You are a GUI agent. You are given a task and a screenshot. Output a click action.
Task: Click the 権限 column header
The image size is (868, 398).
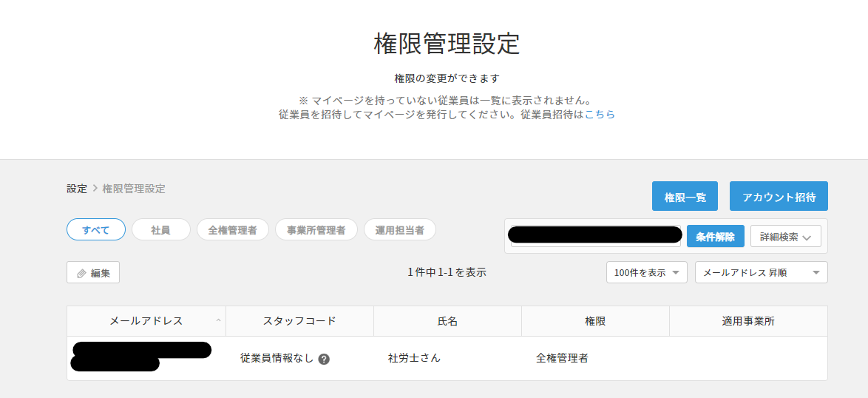tap(595, 321)
